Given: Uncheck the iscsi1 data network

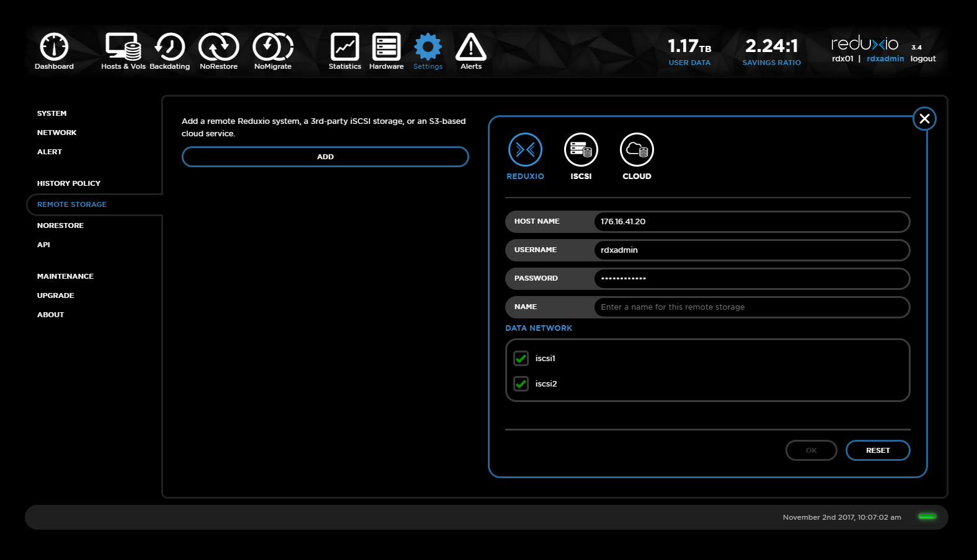Looking at the screenshot, I should tap(521, 358).
